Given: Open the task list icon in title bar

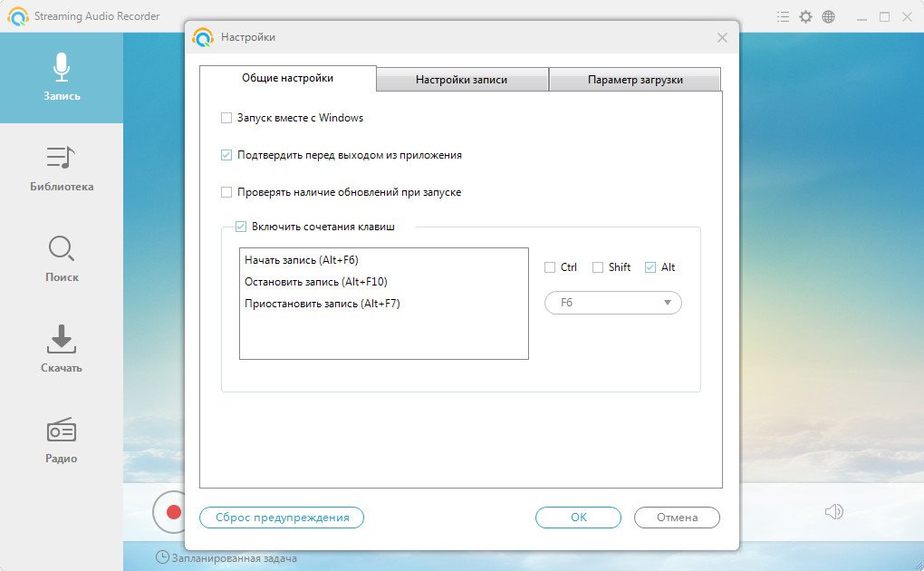Looking at the screenshot, I should point(783,16).
